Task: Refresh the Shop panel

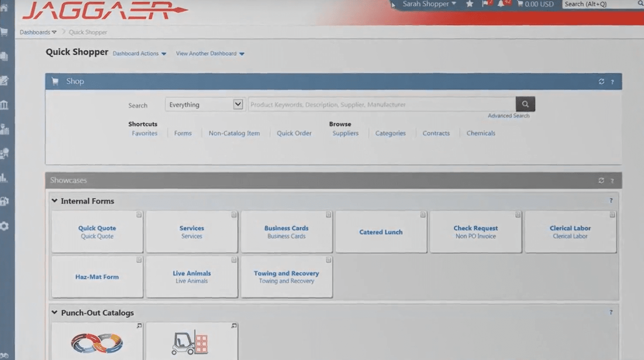Action: pyautogui.click(x=601, y=82)
